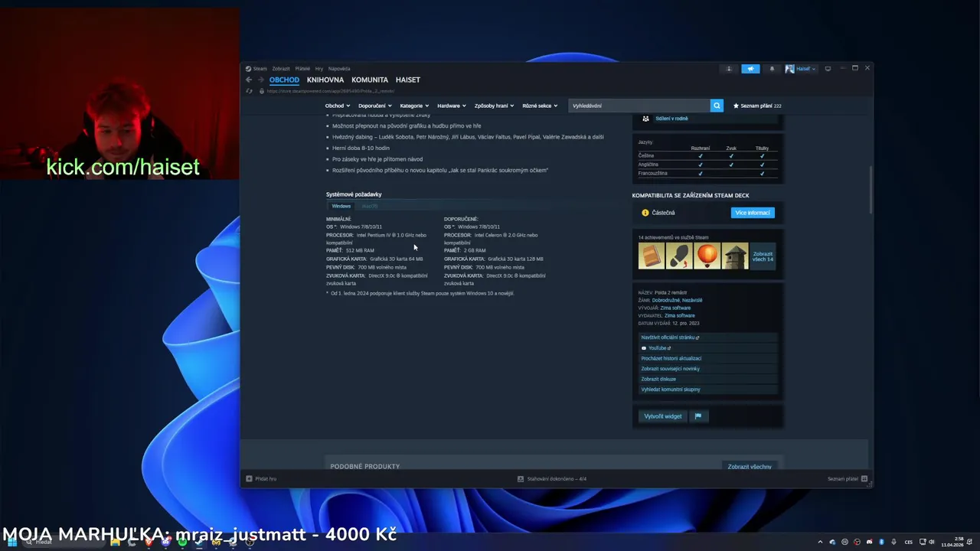Click the plus icon next to Přidat hru

[249, 479]
